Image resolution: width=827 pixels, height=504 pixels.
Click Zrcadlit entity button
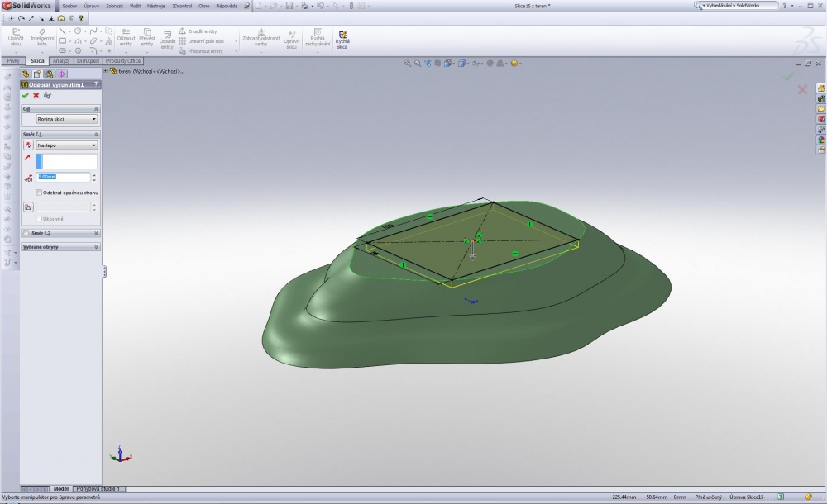pyautogui.click(x=198, y=31)
